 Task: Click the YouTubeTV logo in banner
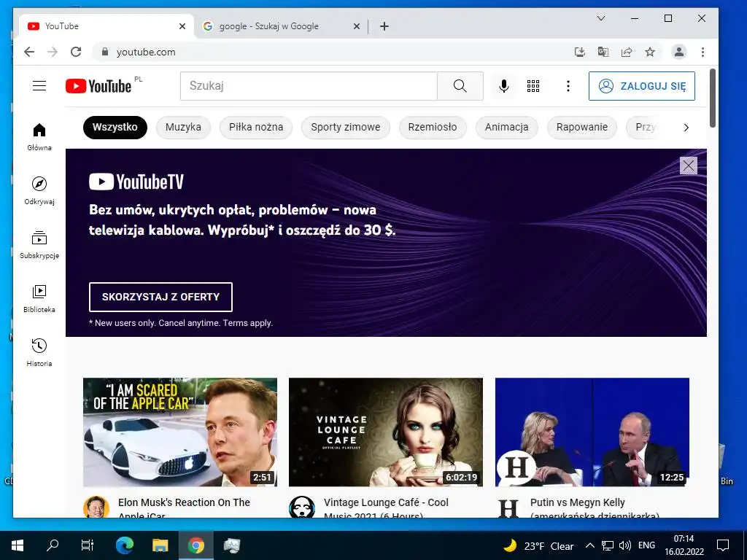[136, 182]
